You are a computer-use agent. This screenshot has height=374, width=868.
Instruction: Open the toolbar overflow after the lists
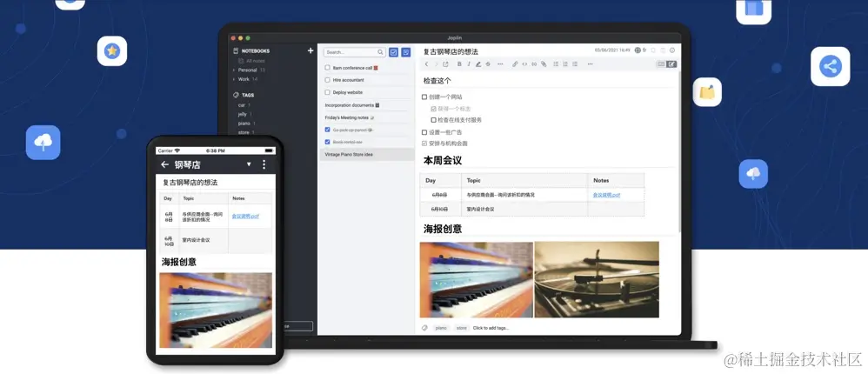pos(590,64)
